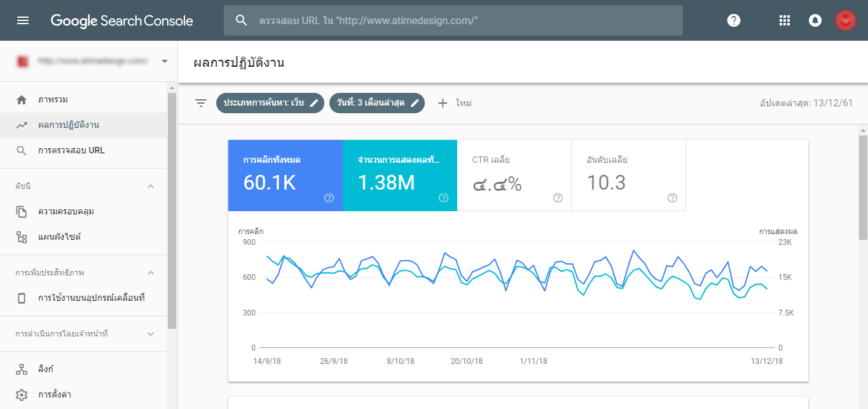Screen dimensions: 868x409
Task: Toggle the total impressions metric card
Action: [399, 175]
